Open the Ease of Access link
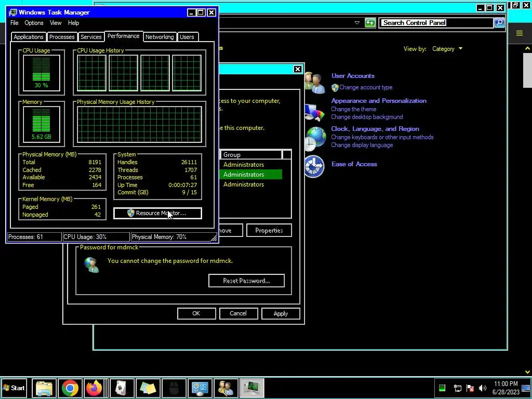Image resolution: width=532 pixels, height=399 pixels. tap(354, 164)
